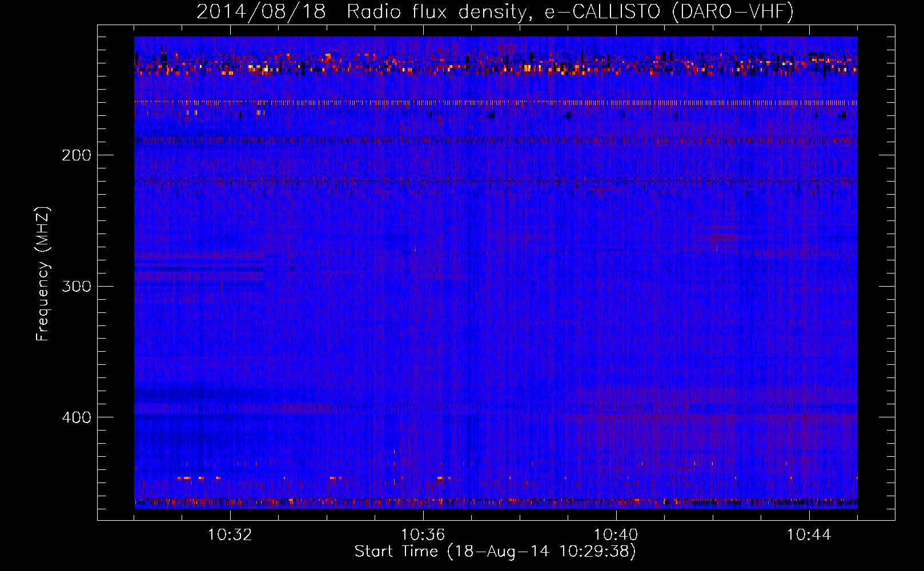Click the 10:44 time tick label
The image size is (924, 571).
809,535
